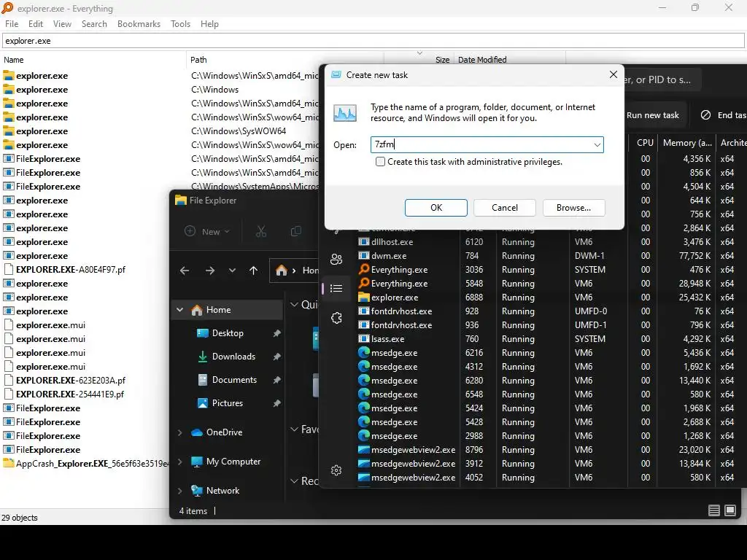
Task: Click the explorer.exe icon in Task Manager process list
Action: 364,297
